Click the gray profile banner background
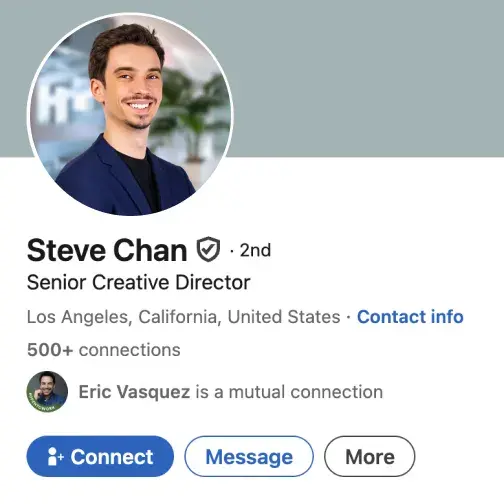Screen dimensions: 504x504 click(x=367, y=78)
